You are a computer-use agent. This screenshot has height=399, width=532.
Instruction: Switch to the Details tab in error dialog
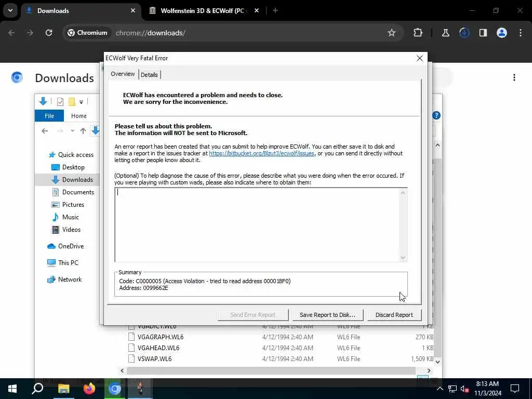[x=149, y=75]
